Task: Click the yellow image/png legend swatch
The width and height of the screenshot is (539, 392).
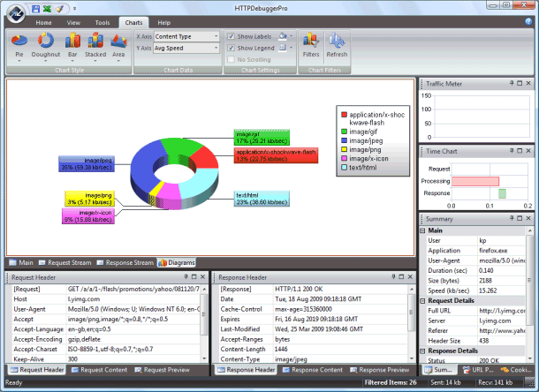Action: [x=344, y=149]
